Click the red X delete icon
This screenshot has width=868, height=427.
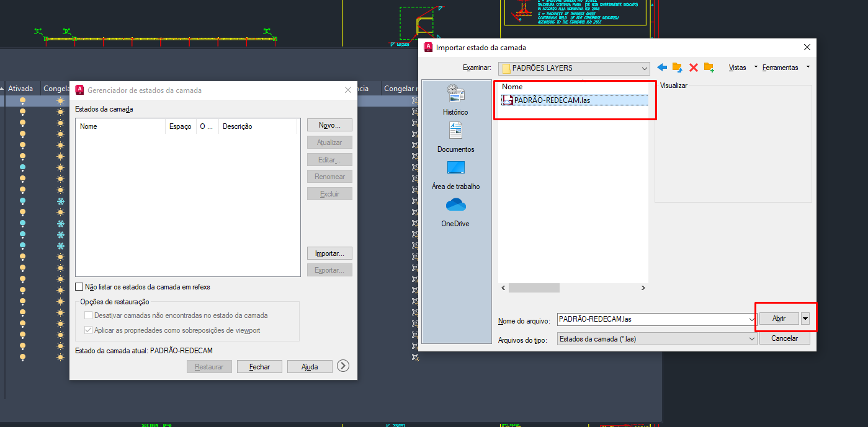[694, 68]
